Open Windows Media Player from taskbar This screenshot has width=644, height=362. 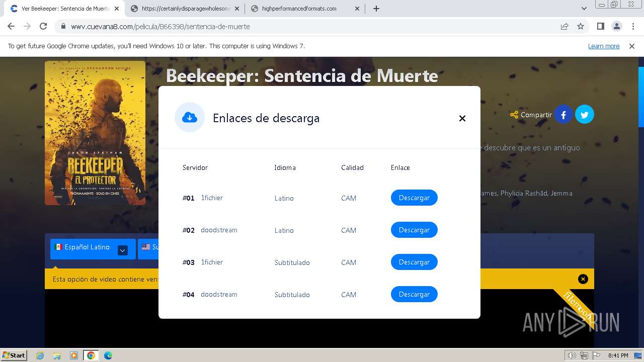click(x=74, y=355)
